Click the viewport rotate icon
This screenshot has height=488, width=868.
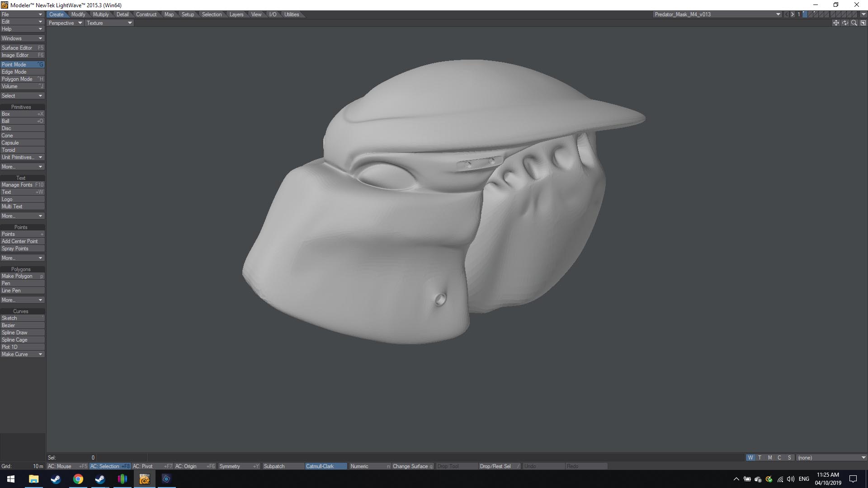click(x=845, y=23)
